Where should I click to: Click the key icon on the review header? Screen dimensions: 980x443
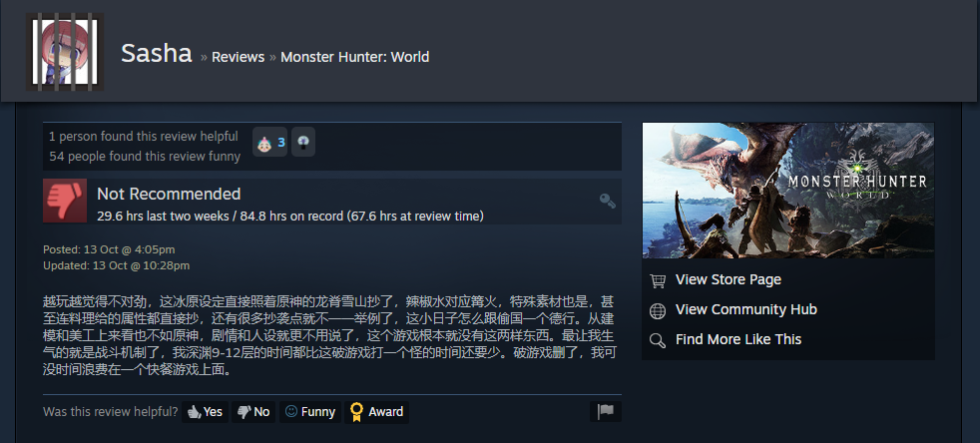(607, 201)
